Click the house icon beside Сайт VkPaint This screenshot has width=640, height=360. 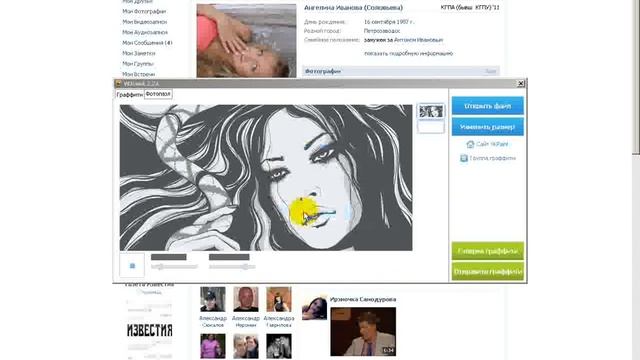point(470,144)
